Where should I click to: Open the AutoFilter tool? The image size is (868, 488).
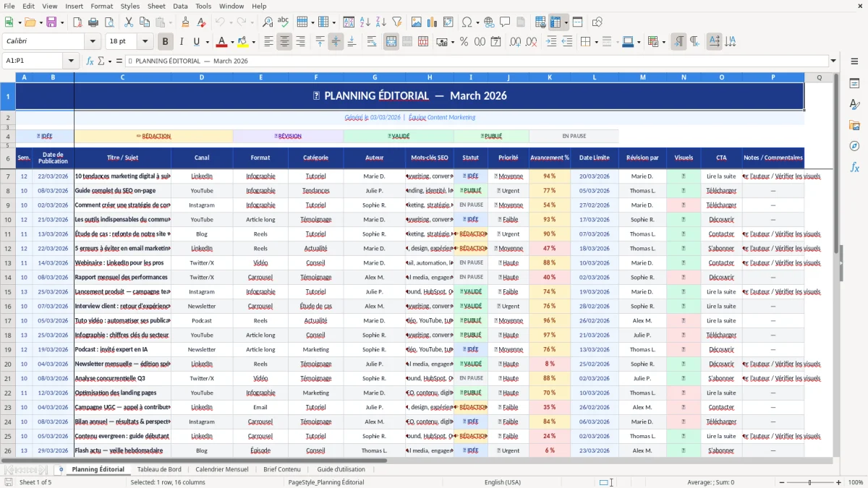tap(397, 22)
